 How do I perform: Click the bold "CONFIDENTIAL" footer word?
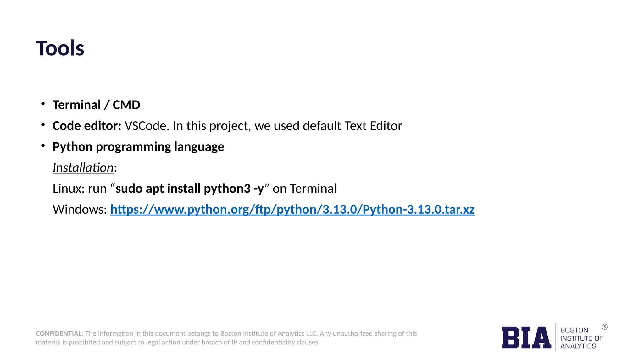[59, 333]
